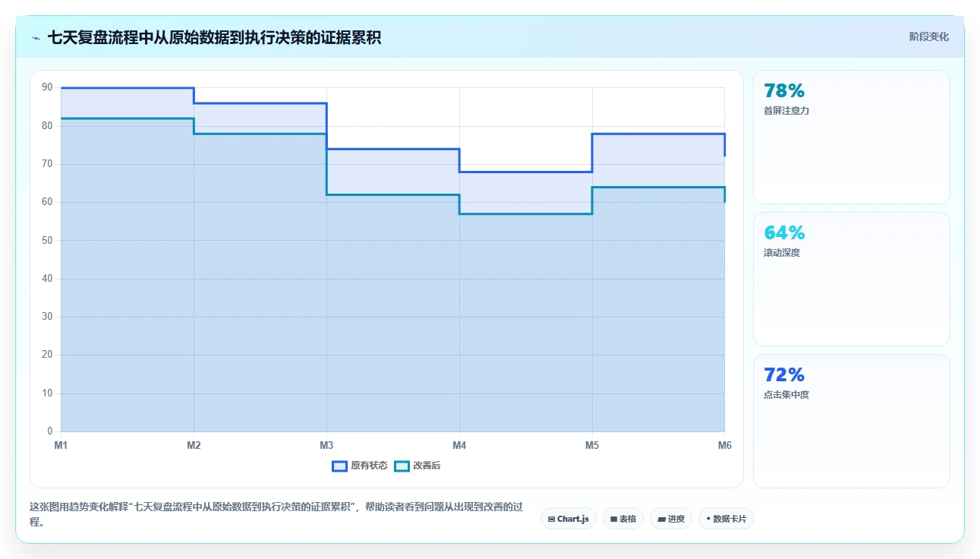Open the 72% 点击集中度 card

(851, 421)
